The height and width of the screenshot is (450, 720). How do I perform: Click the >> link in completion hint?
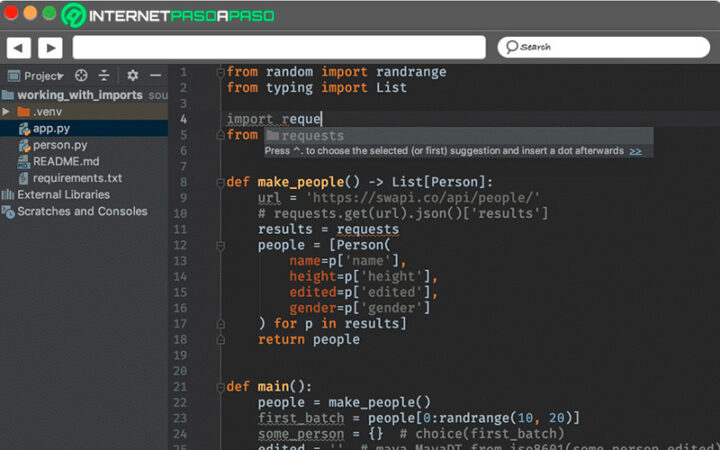pos(635,151)
